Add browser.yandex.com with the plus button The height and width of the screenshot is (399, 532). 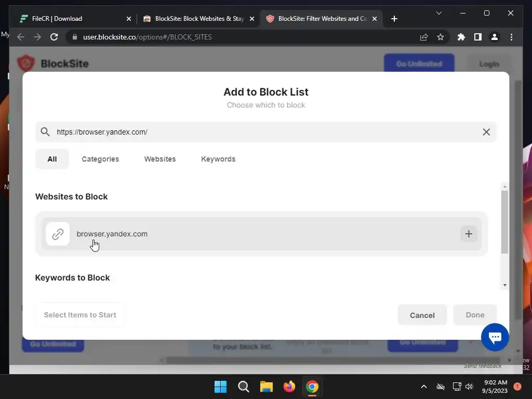coord(469,234)
